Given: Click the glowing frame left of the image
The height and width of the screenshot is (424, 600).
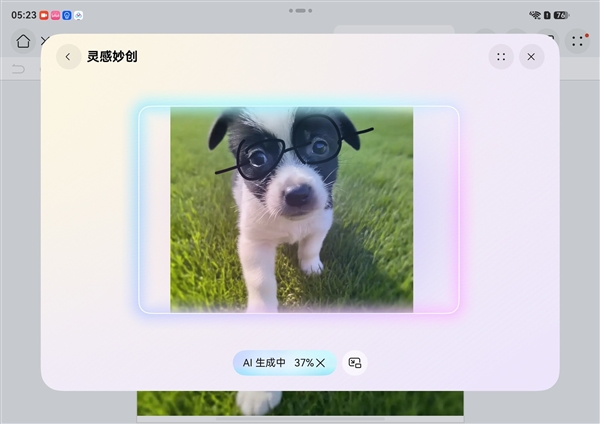Looking at the screenshot, I should point(154,210).
